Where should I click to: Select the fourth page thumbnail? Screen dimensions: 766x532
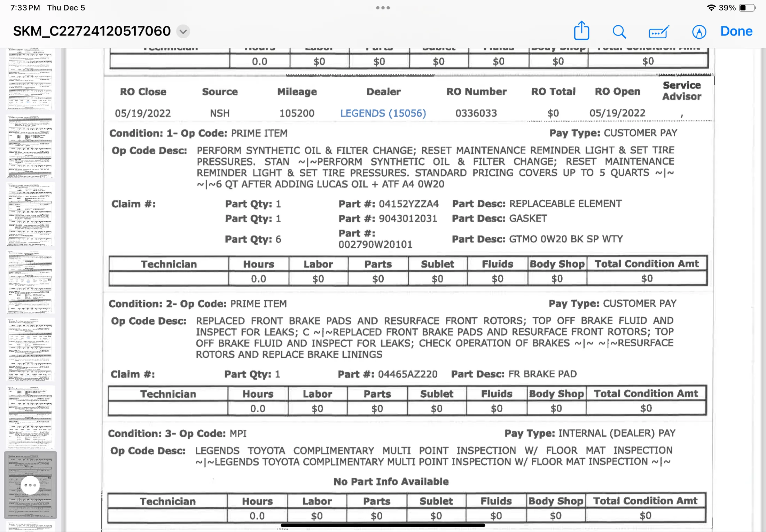tap(30, 281)
